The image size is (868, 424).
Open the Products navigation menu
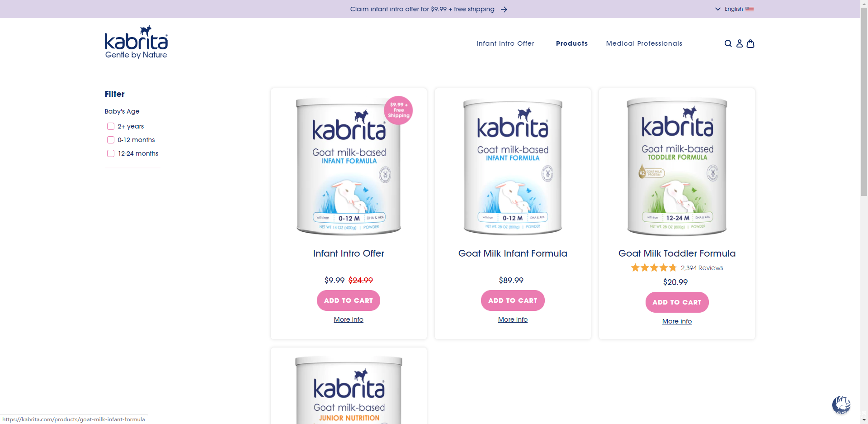coord(572,43)
